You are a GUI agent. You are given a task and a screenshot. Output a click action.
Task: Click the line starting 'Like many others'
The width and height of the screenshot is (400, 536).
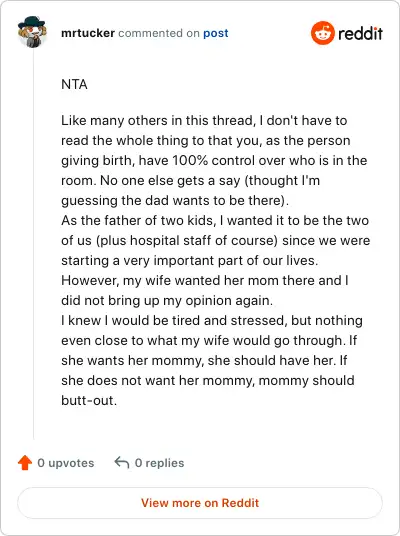coord(204,120)
